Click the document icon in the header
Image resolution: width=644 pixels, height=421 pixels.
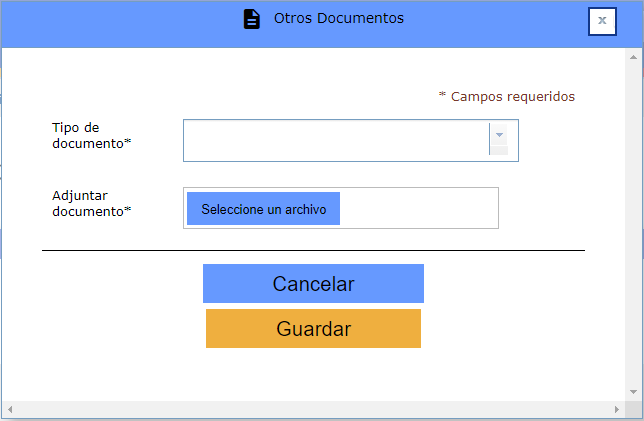pyautogui.click(x=252, y=19)
